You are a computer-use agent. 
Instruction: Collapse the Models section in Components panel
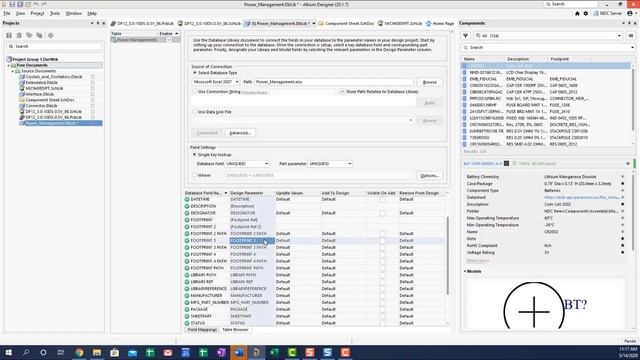465,271
